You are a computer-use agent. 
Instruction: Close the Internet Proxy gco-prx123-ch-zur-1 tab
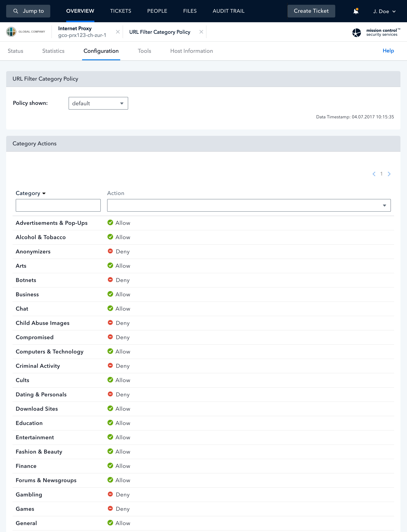[118, 32]
